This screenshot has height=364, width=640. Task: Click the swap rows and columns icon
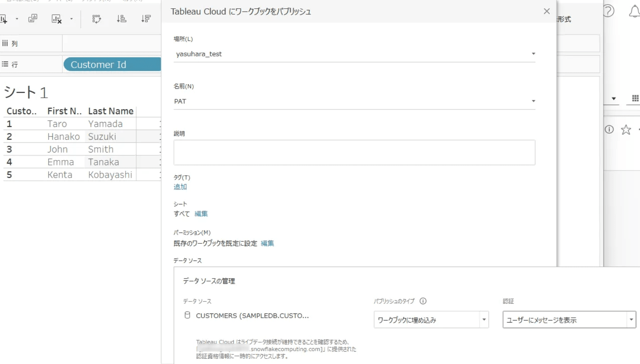pos(96,19)
